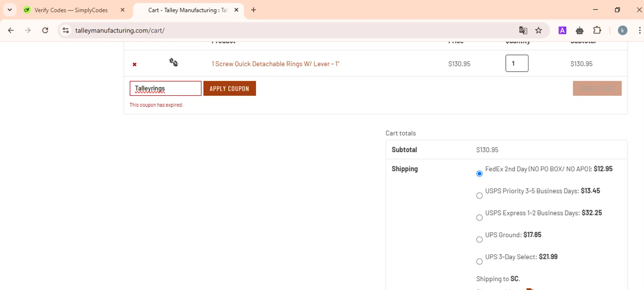Open the product thumbnail image
This screenshot has width=644, height=290.
coord(173,63)
